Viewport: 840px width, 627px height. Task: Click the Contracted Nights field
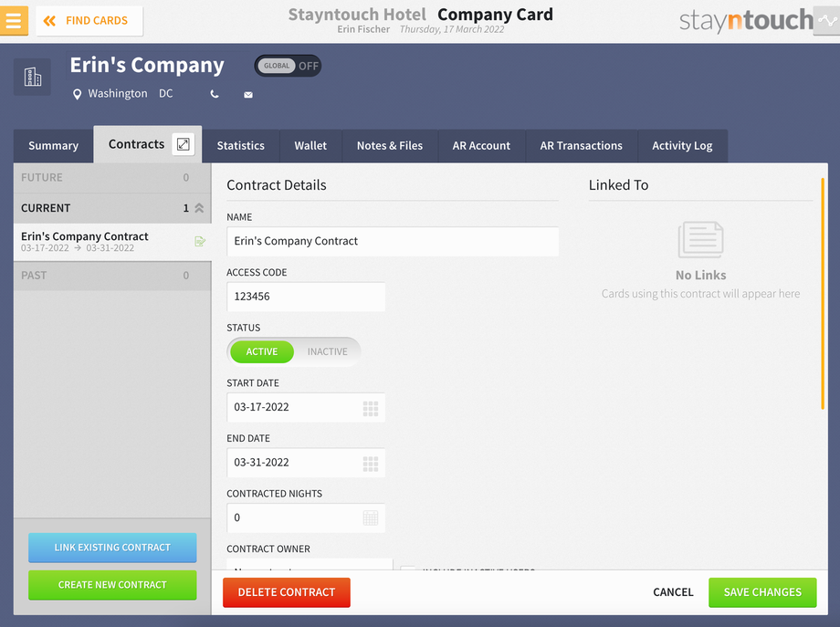306,517
